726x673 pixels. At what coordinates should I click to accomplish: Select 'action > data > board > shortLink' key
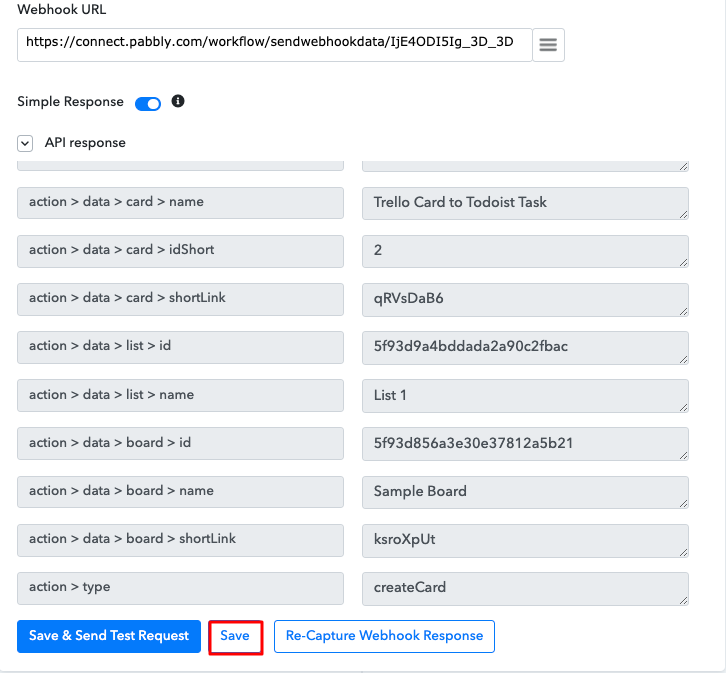[180, 540]
